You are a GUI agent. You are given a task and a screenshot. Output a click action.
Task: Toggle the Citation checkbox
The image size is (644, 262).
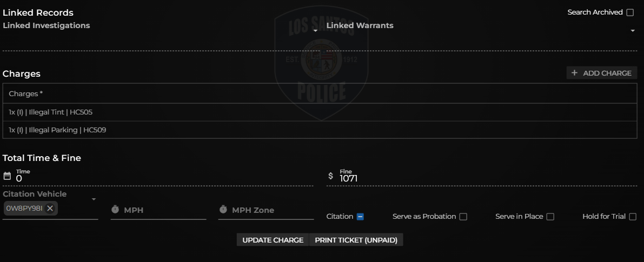pyautogui.click(x=360, y=217)
